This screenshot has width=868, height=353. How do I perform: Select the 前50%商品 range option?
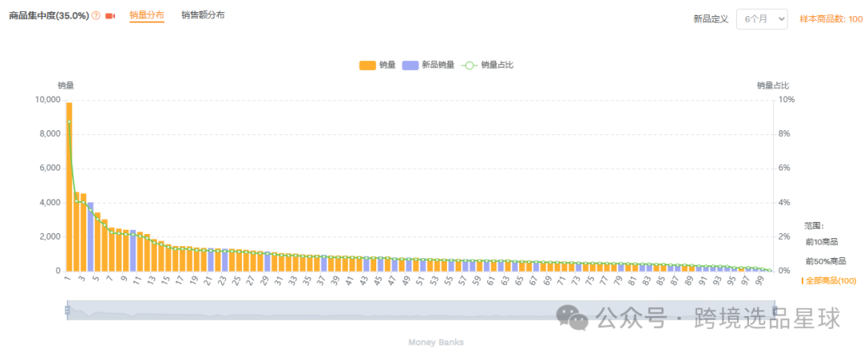click(x=825, y=261)
